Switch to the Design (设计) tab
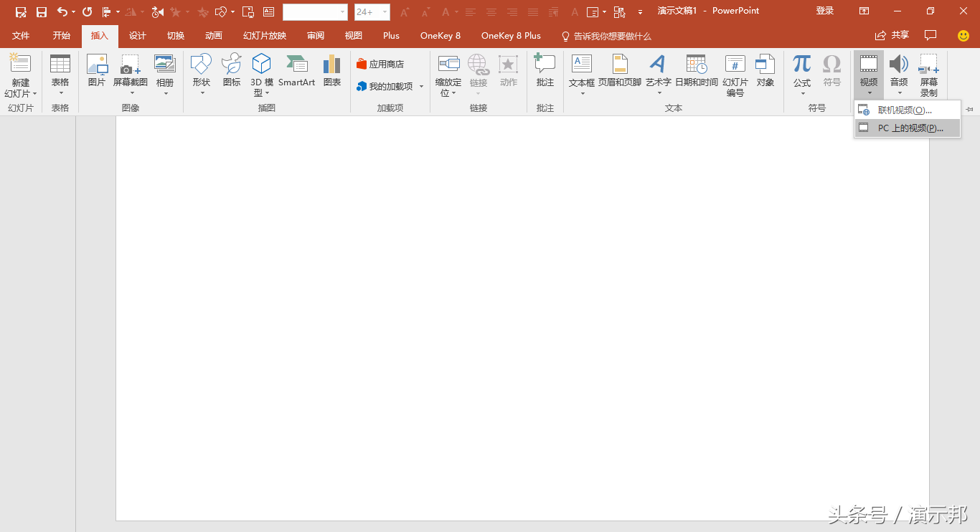 [x=138, y=36]
